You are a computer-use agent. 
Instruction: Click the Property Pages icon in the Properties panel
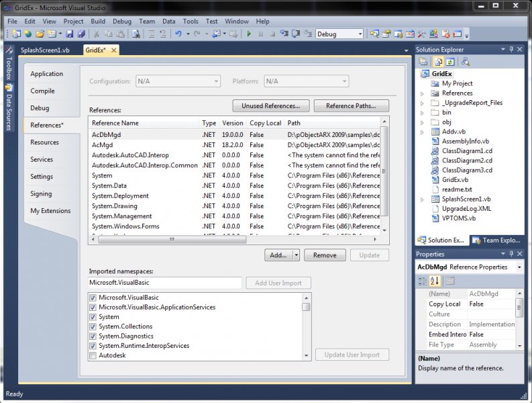pos(450,281)
